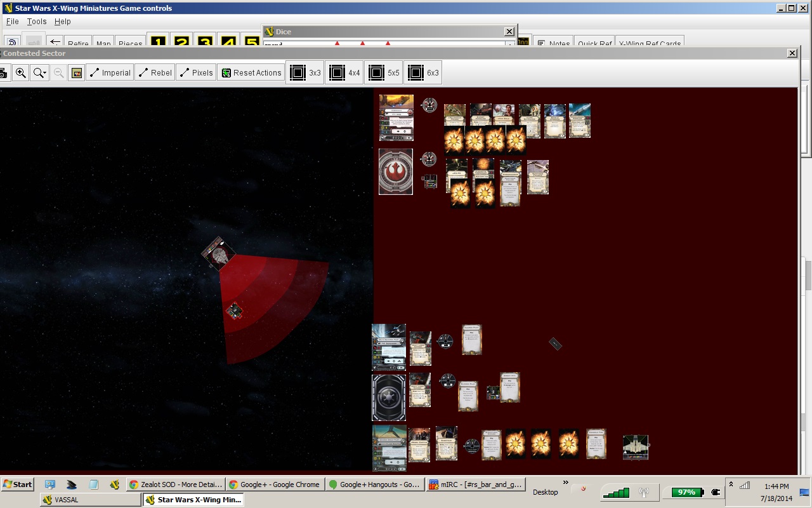Close the Dice window
Viewport: 812px width, 508px height.
(509, 32)
